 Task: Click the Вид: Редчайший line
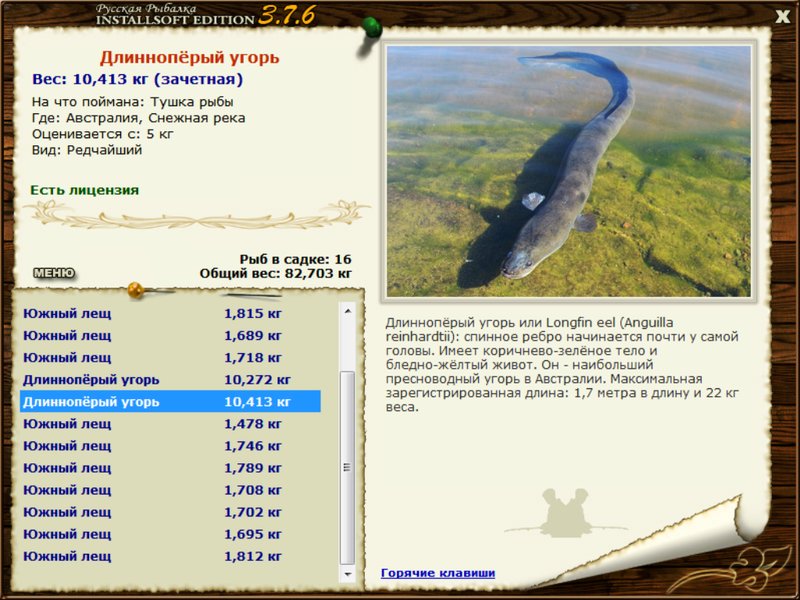(x=87, y=150)
